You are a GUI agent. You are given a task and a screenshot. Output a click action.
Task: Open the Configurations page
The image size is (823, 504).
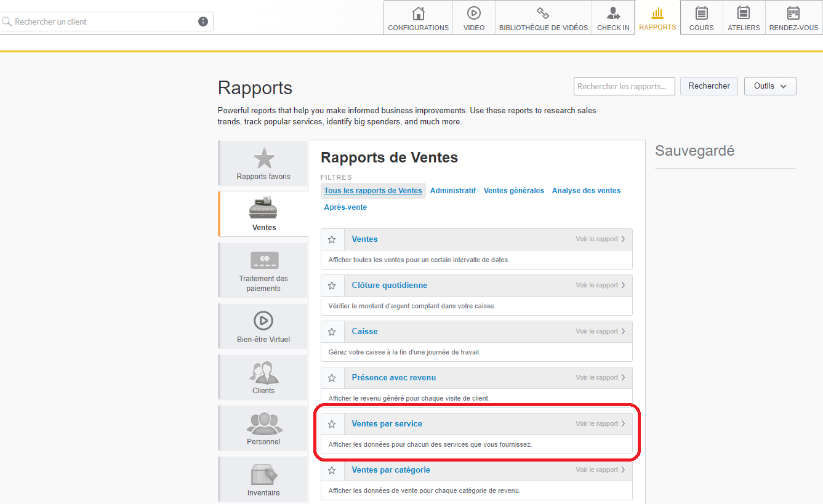[x=417, y=18]
